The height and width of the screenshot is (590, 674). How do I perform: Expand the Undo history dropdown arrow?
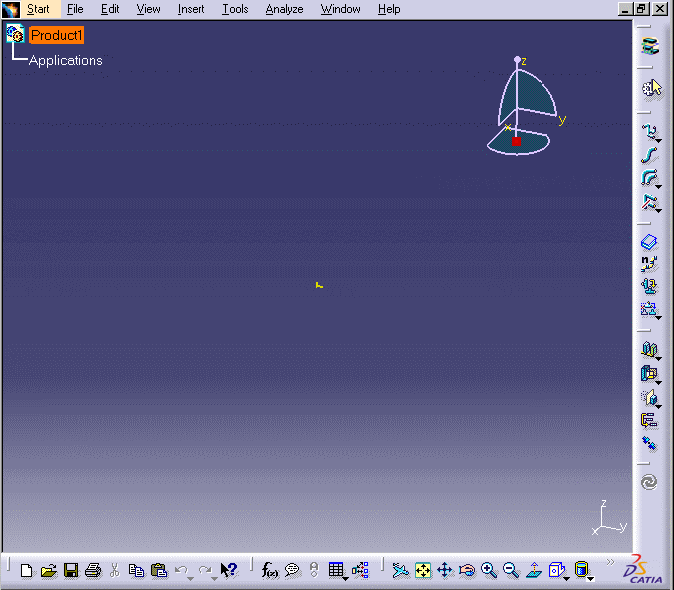coord(191,578)
